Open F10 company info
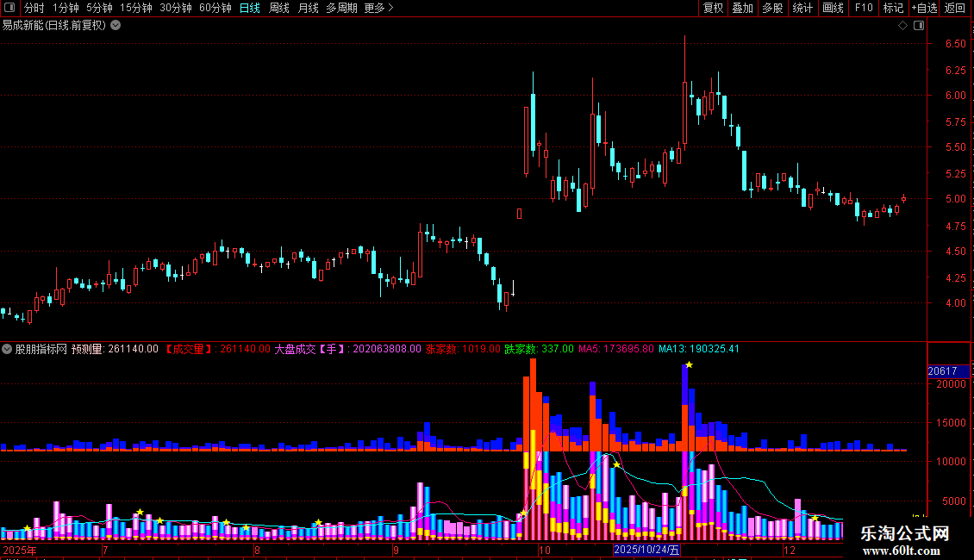974x560 pixels. [864, 8]
